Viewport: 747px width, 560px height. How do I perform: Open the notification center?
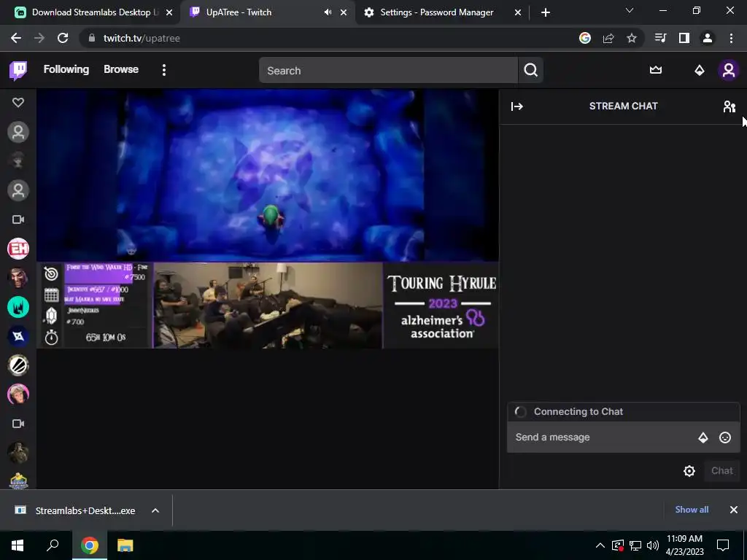(723, 545)
